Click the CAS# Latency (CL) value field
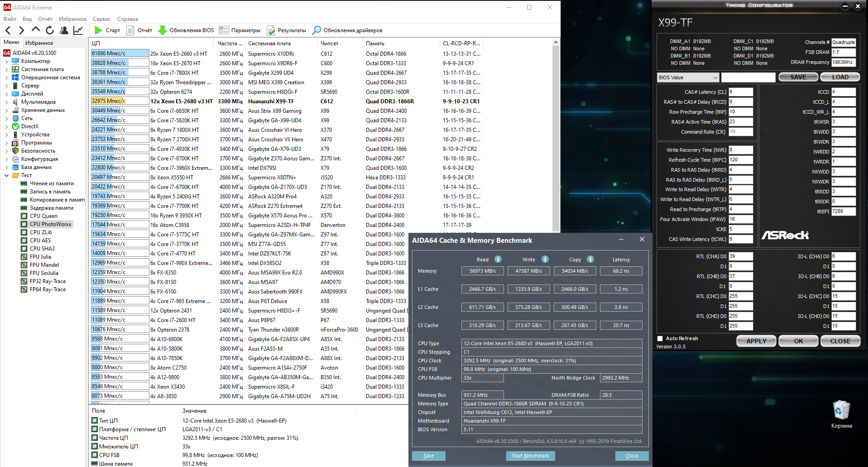Screen dimensions: 868x467 point(740,92)
